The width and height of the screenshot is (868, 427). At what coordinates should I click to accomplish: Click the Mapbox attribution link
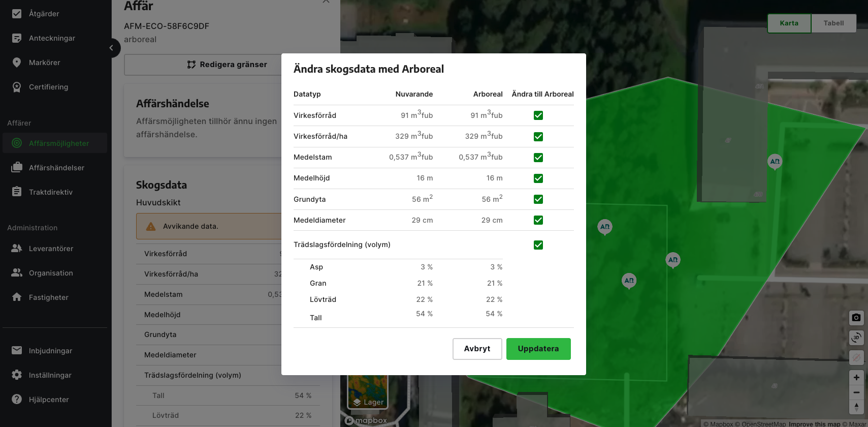point(718,424)
